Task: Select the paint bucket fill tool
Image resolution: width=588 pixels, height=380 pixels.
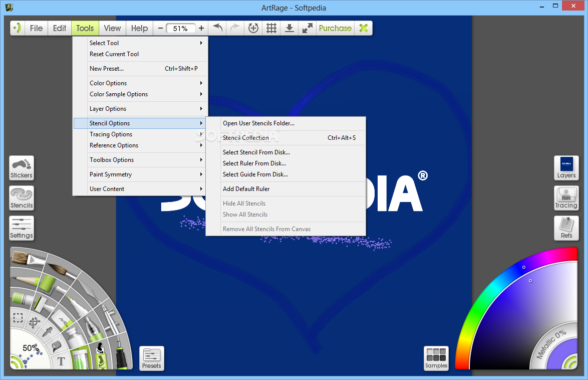Action: 57,346
